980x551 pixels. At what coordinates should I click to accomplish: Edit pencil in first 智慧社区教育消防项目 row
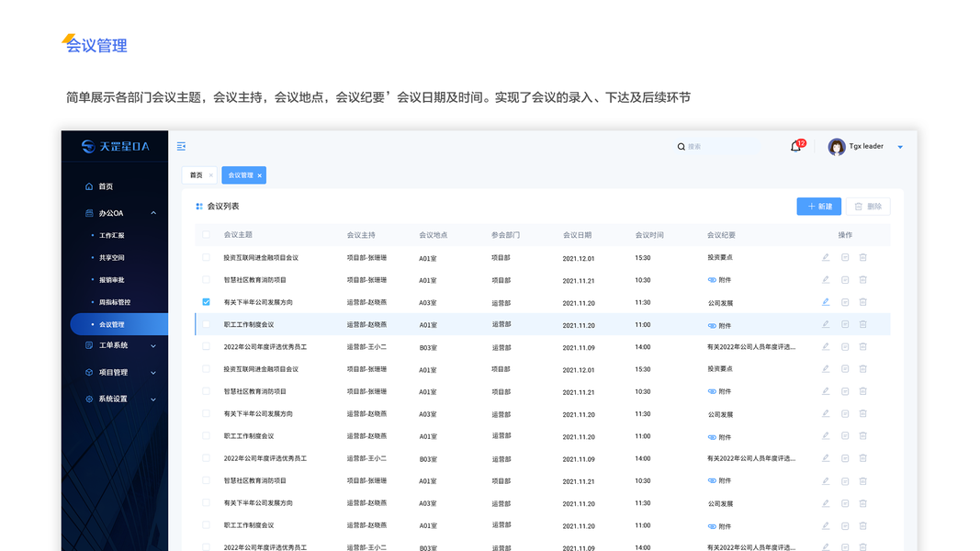(x=826, y=280)
